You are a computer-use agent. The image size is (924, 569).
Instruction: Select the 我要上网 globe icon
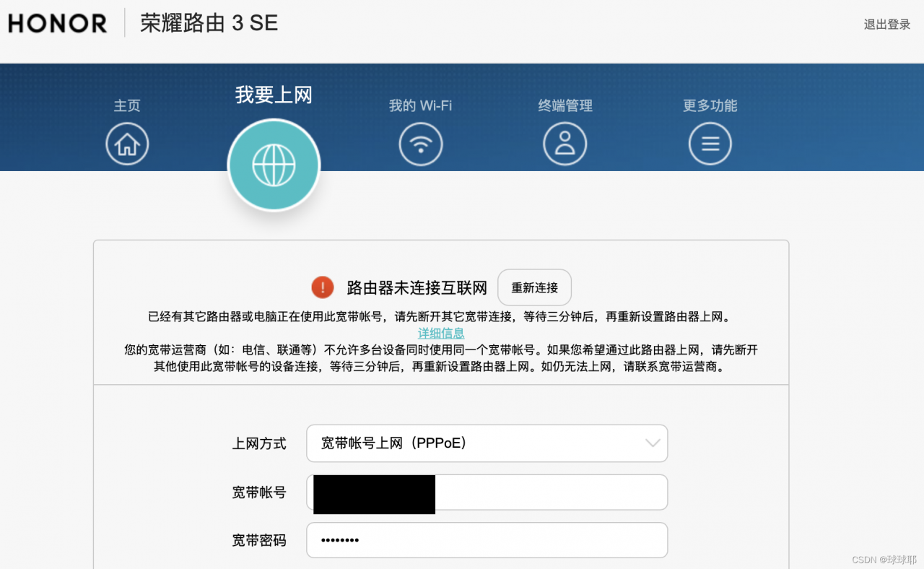click(x=274, y=165)
